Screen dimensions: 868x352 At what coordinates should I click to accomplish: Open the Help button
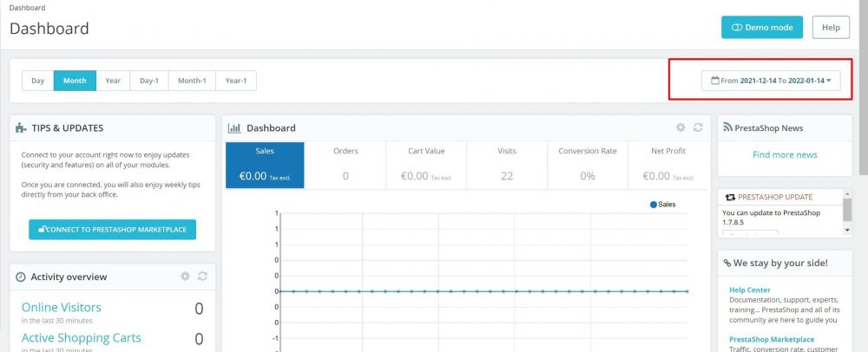click(x=831, y=27)
